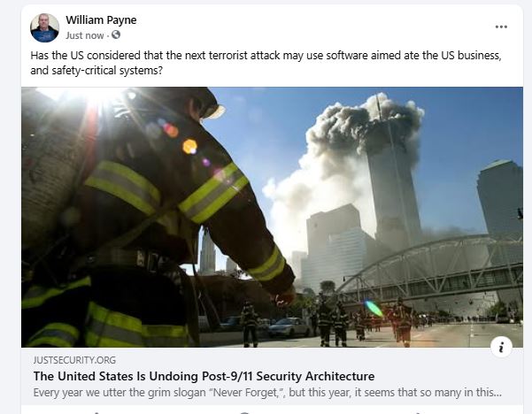Click the 'Just now' timestamp
This screenshot has width=532, height=414.
pyautogui.click(x=85, y=35)
